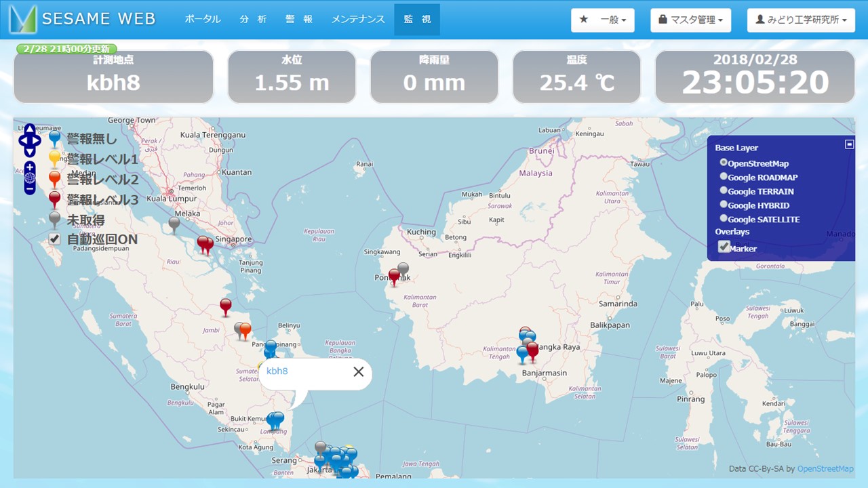The height and width of the screenshot is (488, 868).
Task: Click the orange 警報レベル2 legend pin
Action: (x=55, y=180)
